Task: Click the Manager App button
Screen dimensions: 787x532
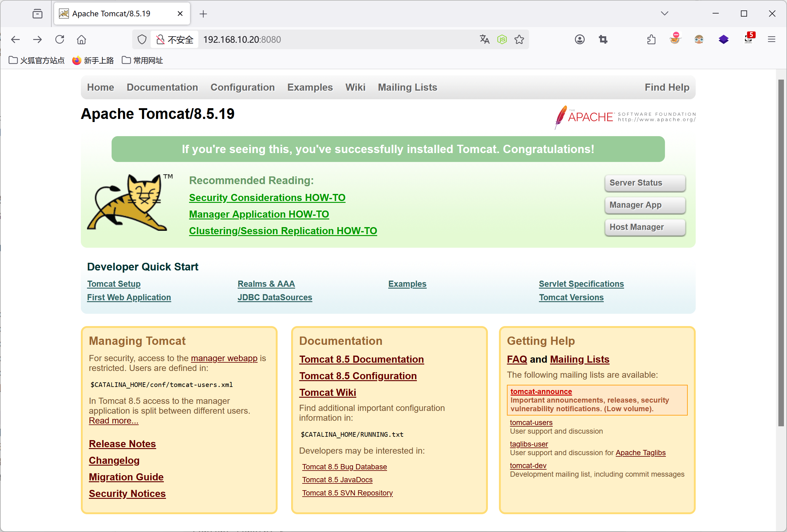Action: [645, 205]
